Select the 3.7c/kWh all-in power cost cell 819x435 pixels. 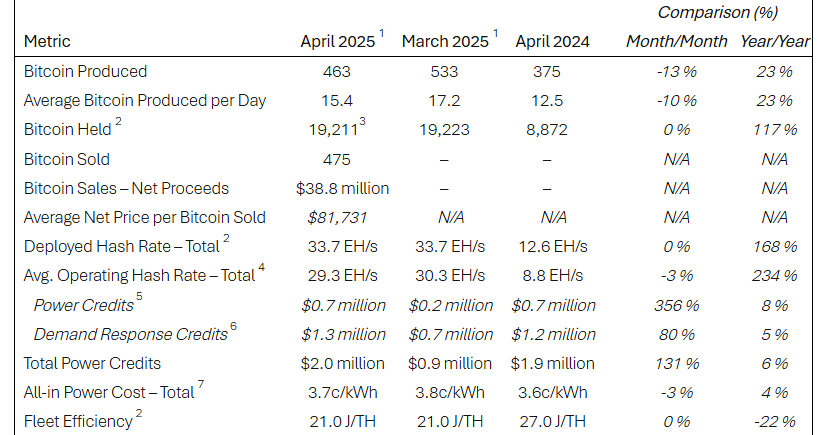(342, 392)
